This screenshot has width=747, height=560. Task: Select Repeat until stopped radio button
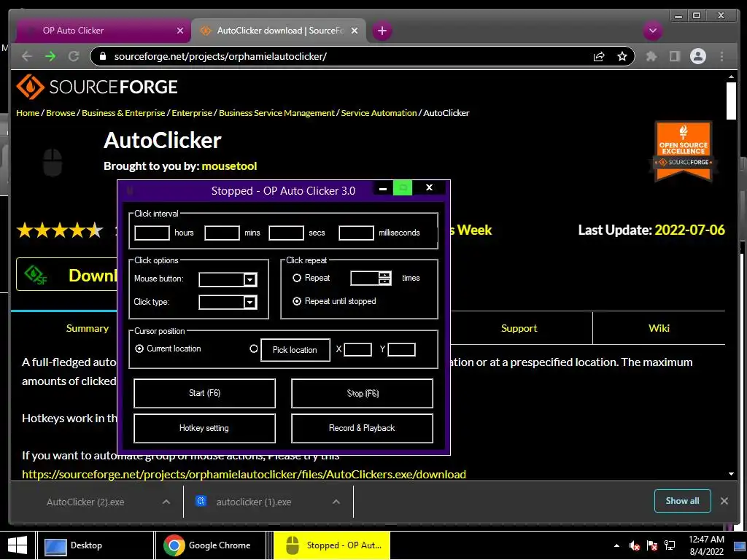click(x=297, y=301)
